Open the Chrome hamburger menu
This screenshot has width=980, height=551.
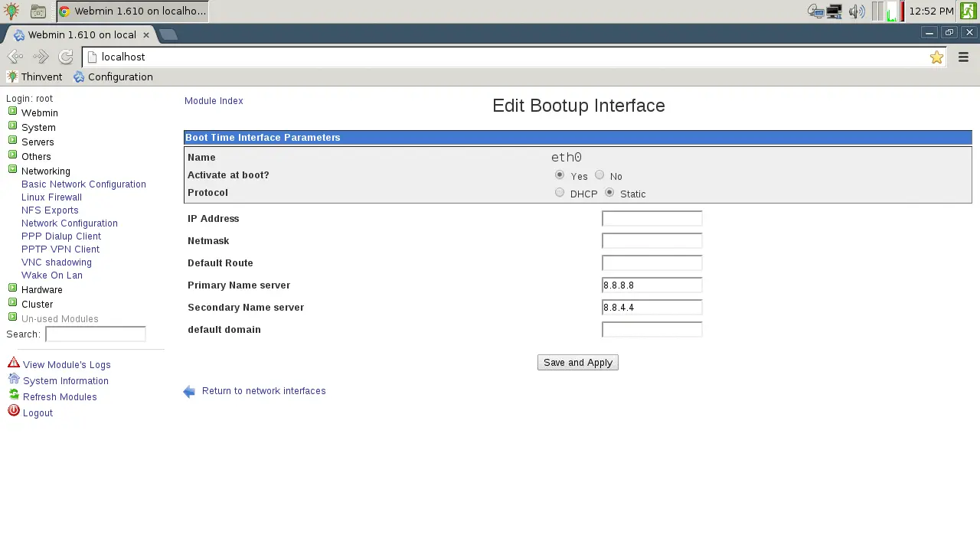964,57
